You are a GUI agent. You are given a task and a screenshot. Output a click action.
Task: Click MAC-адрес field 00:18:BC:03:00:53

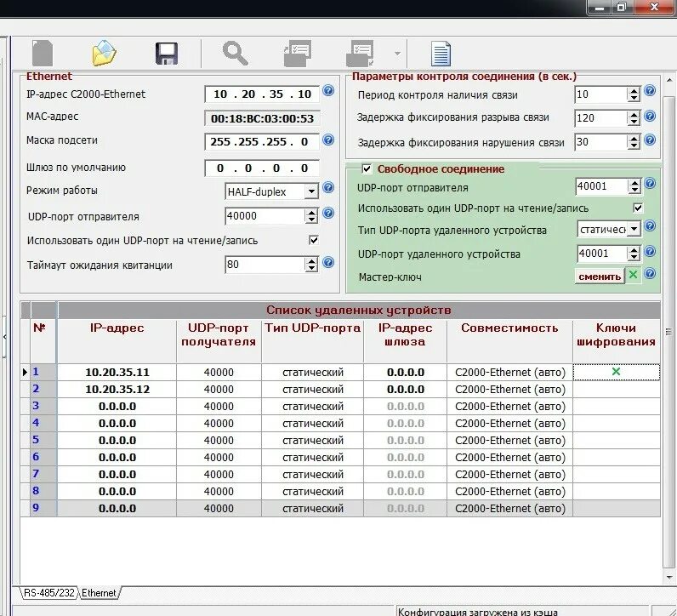click(x=262, y=119)
